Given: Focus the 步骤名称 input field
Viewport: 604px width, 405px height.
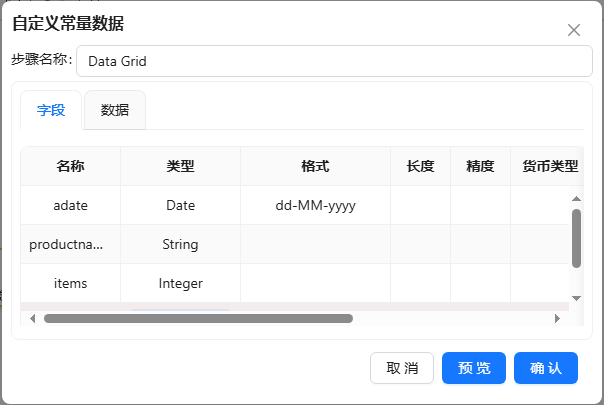Looking at the screenshot, I should 334,60.
